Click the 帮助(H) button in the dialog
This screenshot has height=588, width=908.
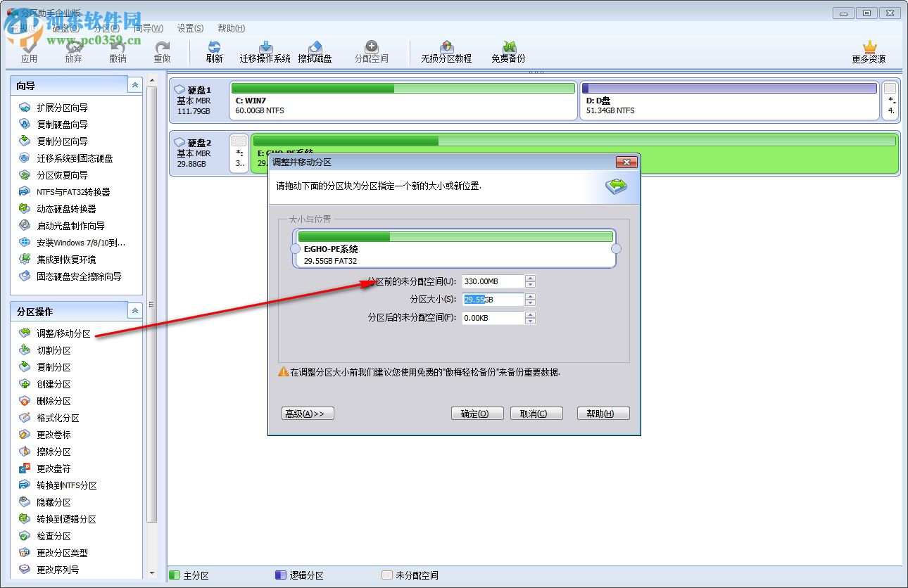pyautogui.click(x=603, y=413)
